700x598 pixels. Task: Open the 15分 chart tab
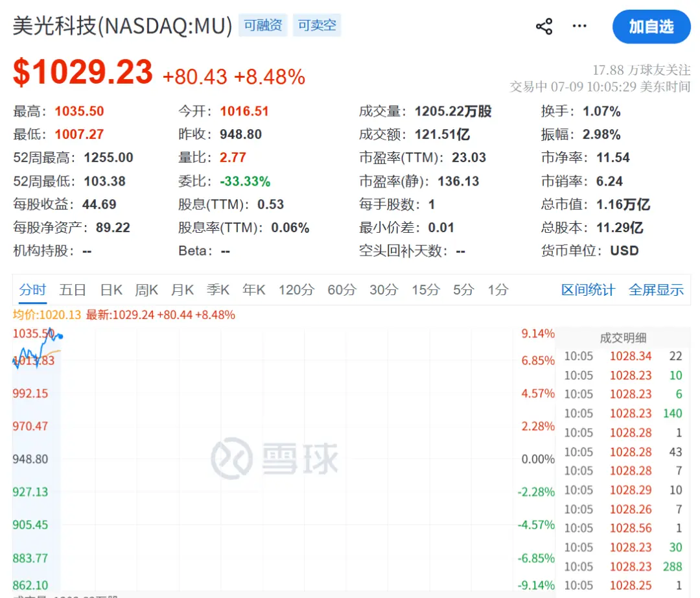(x=426, y=290)
